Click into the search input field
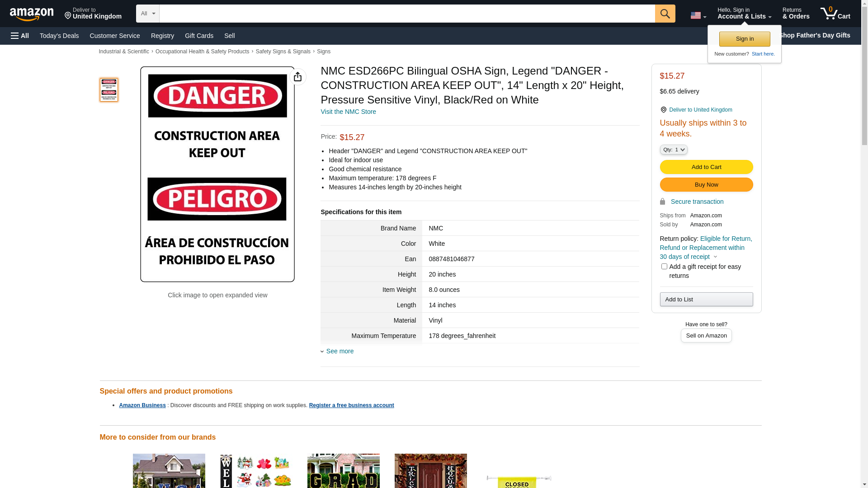The height and width of the screenshot is (488, 868). (407, 14)
